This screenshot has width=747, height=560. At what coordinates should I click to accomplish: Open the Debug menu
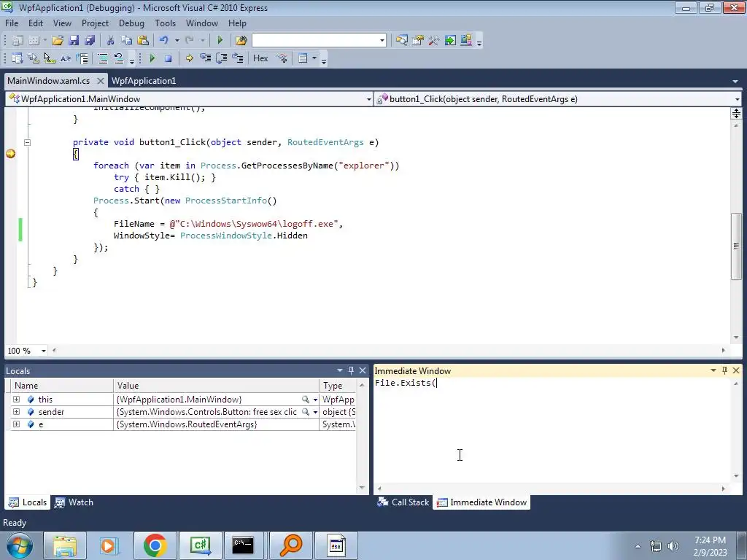coord(131,23)
